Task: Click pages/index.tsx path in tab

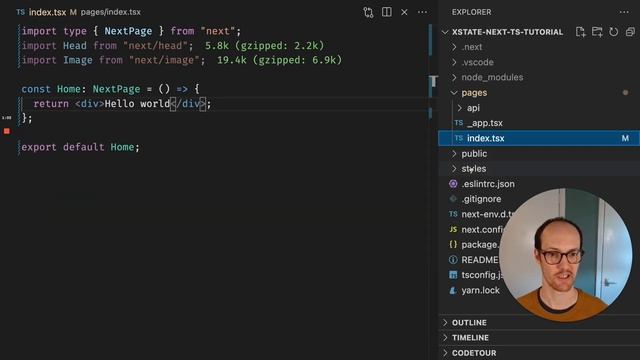Action: (111, 12)
